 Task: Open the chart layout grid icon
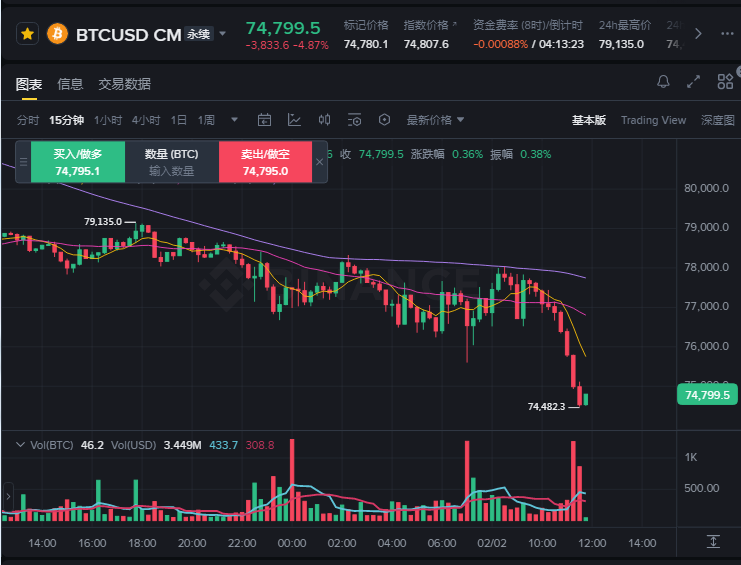(x=725, y=82)
